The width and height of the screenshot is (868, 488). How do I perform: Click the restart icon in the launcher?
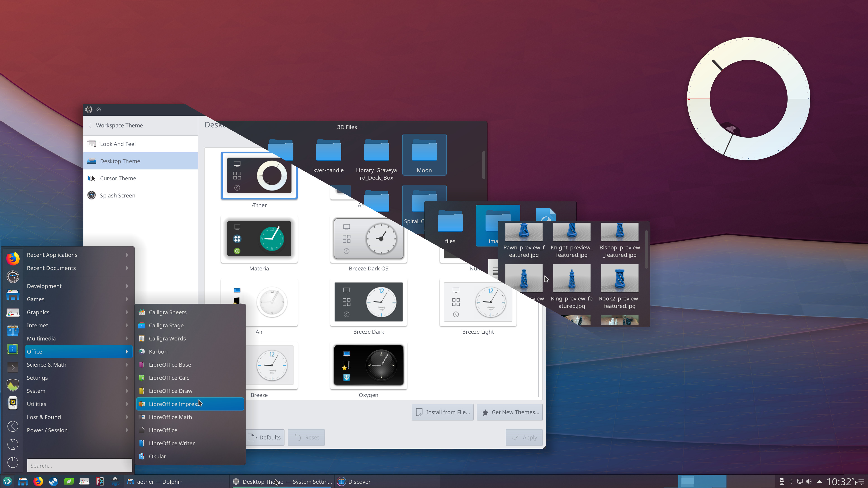[x=13, y=444]
